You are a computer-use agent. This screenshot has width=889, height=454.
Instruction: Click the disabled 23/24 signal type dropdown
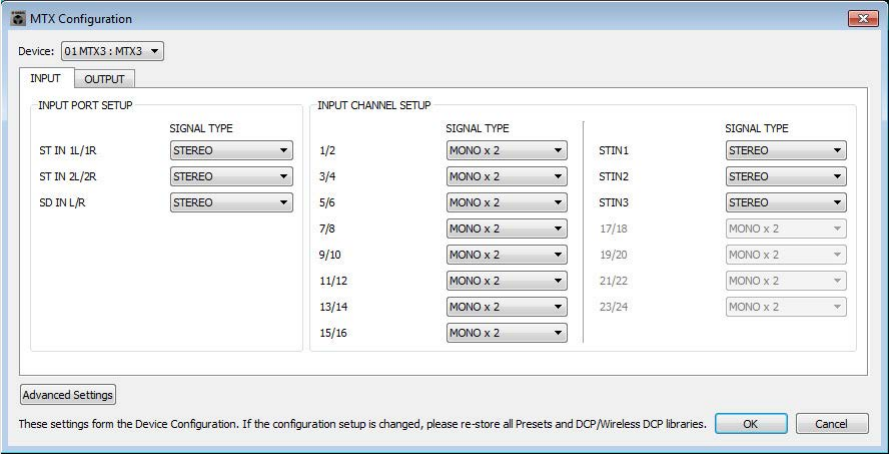[786, 307]
